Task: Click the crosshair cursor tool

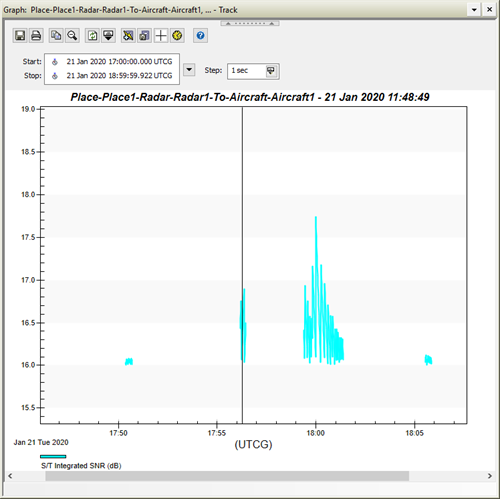Action: click(161, 35)
